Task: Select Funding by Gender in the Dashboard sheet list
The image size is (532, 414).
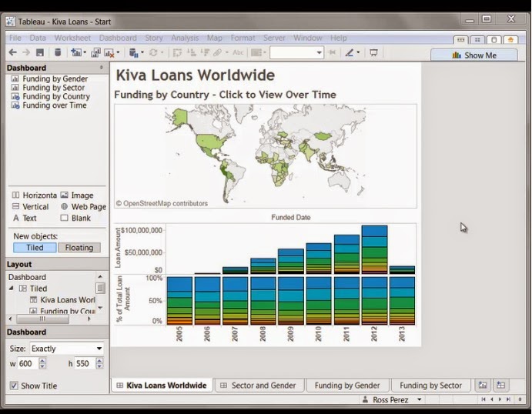Action: point(49,78)
